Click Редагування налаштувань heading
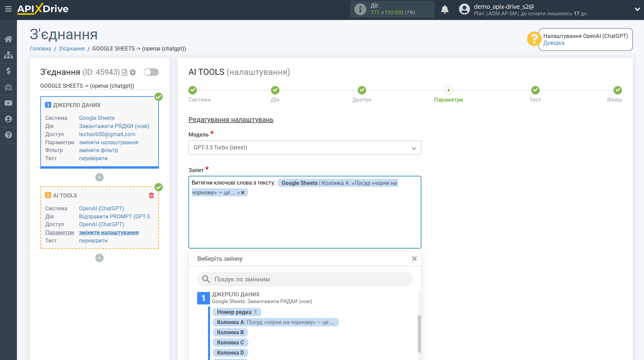The image size is (644, 360). pyautogui.click(x=231, y=120)
